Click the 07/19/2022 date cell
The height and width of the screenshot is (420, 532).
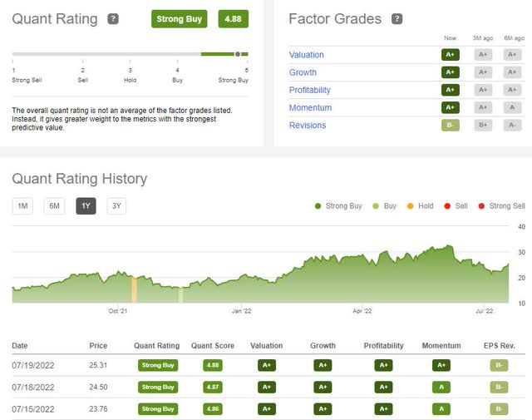tap(33, 365)
